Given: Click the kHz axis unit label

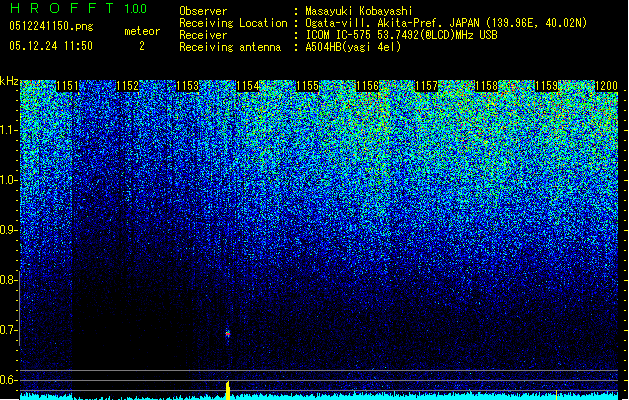Looking at the screenshot, I should coord(9,81).
